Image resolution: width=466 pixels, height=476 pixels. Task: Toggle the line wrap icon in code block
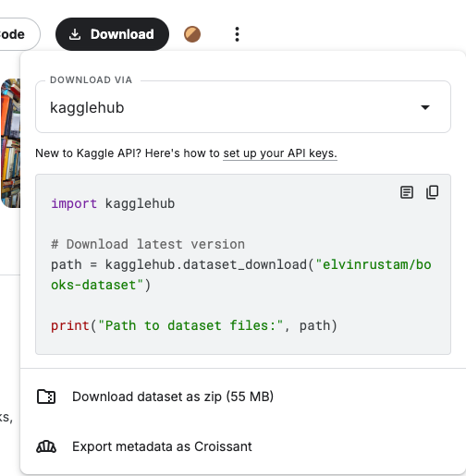tap(407, 192)
